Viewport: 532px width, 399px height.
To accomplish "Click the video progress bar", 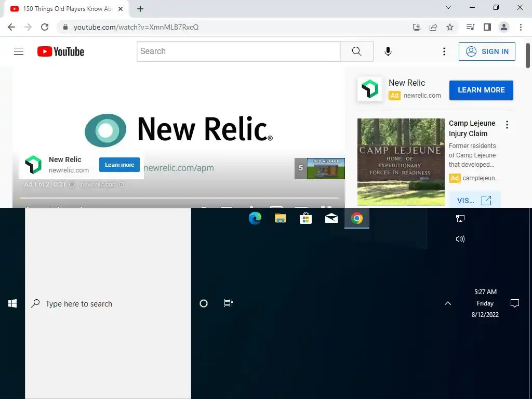I will pos(179,198).
